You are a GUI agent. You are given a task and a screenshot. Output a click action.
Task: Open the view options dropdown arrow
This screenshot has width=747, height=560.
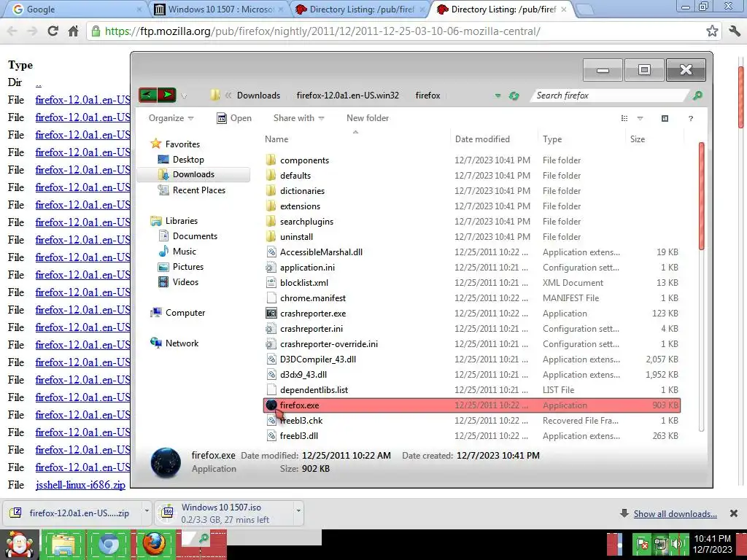640,118
